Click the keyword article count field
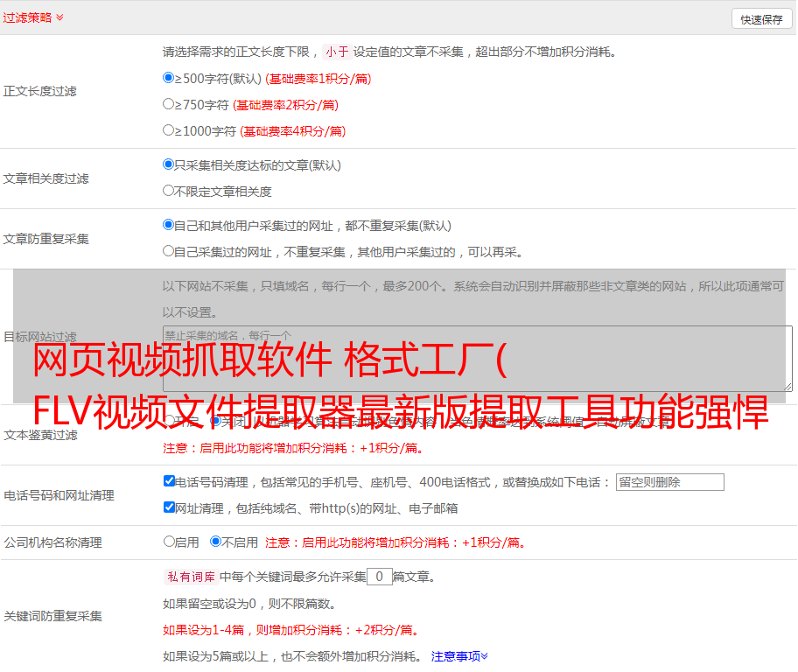This screenshot has width=798, height=672. point(379,577)
